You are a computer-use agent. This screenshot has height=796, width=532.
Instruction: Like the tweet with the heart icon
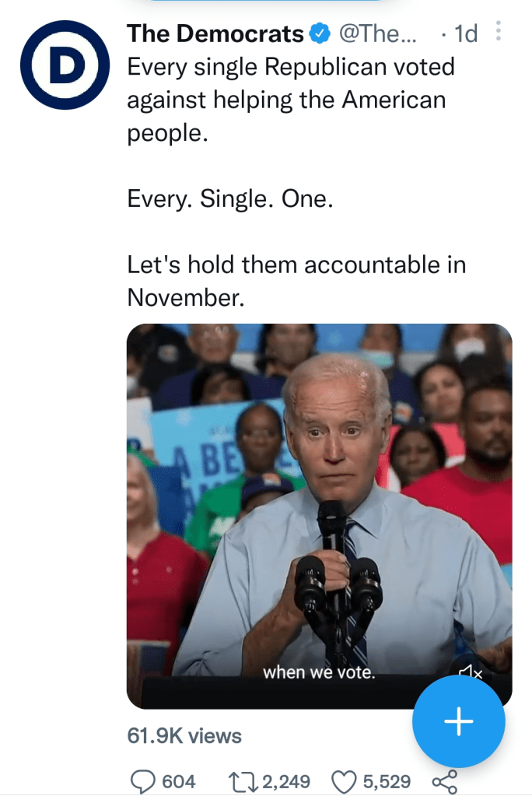[343, 780]
